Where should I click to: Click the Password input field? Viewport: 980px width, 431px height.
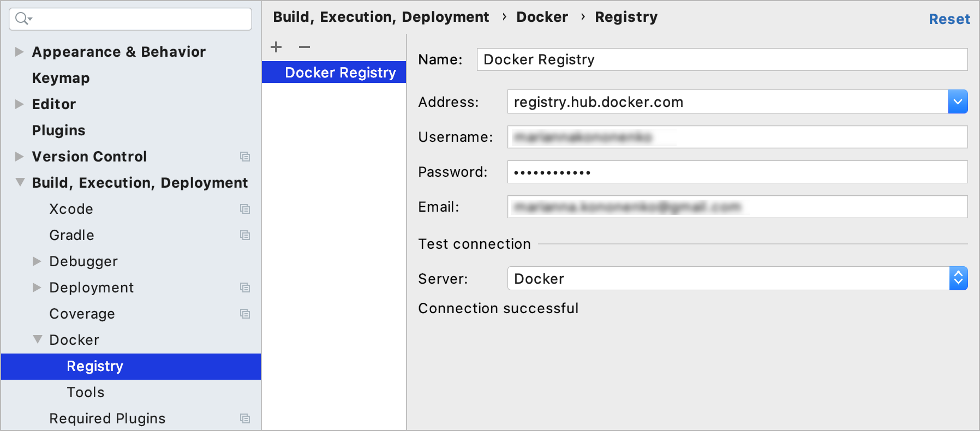[737, 172]
